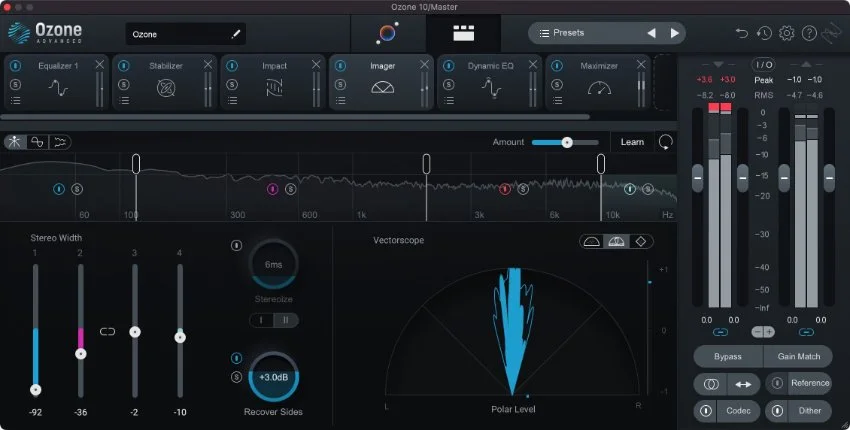Select the Stabilizer module icon

[166, 87]
